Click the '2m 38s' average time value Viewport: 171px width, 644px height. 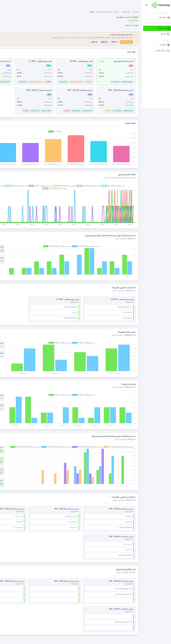[x=60, y=76]
